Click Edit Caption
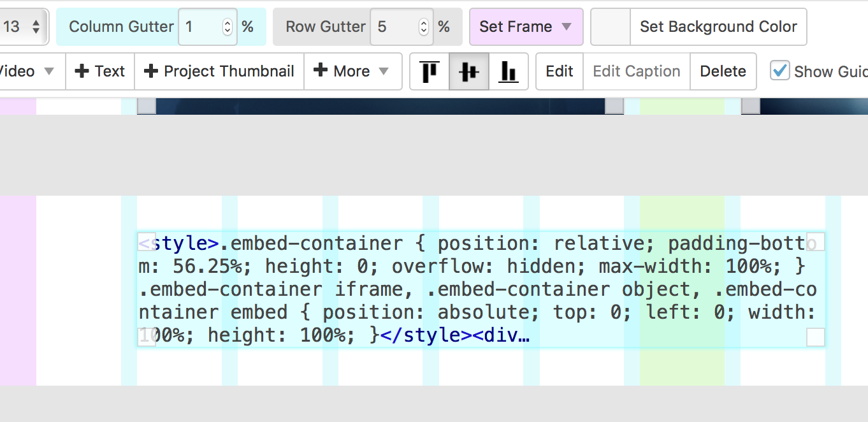Image resolution: width=868 pixels, height=422 pixels. click(x=636, y=71)
